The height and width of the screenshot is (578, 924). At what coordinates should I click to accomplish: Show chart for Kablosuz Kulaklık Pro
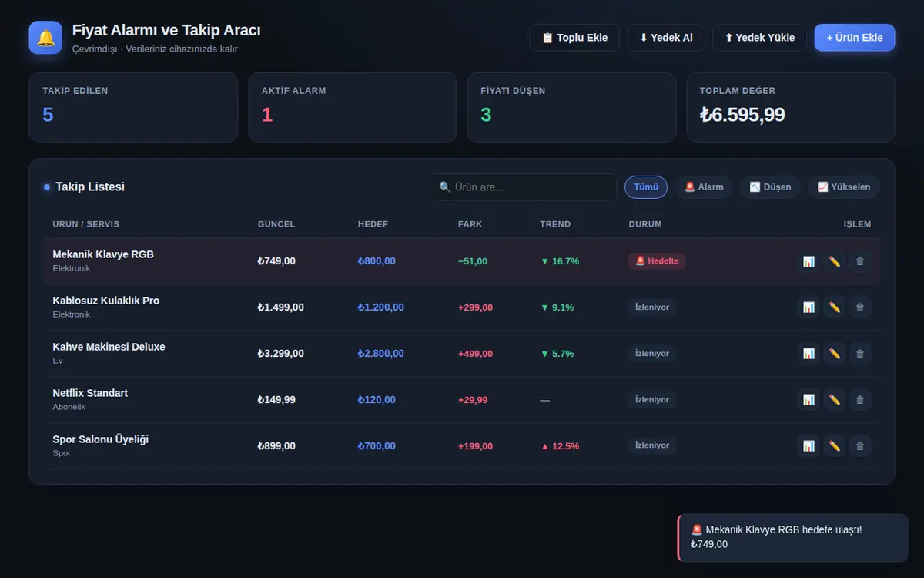pyautogui.click(x=808, y=307)
